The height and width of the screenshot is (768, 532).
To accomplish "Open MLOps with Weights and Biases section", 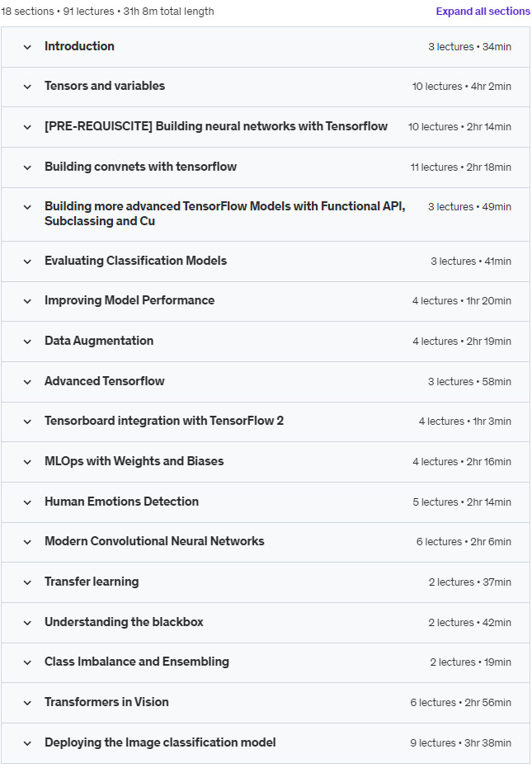I will click(266, 462).
